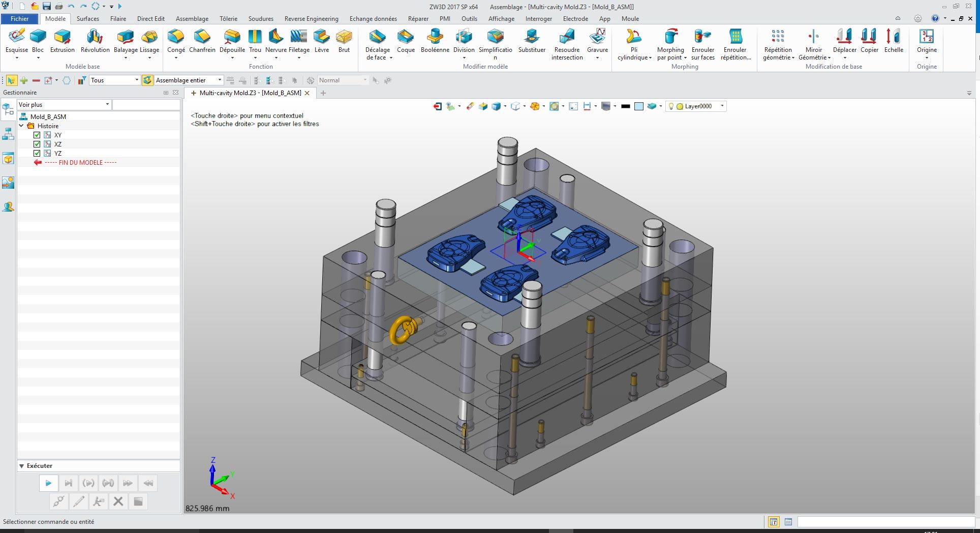Open the Assemblage entier dropdown
The image size is (980, 533).
[x=220, y=80]
